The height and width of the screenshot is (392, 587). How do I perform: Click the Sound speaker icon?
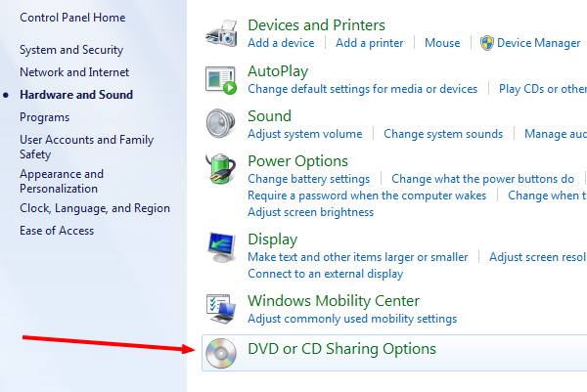[221, 123]
